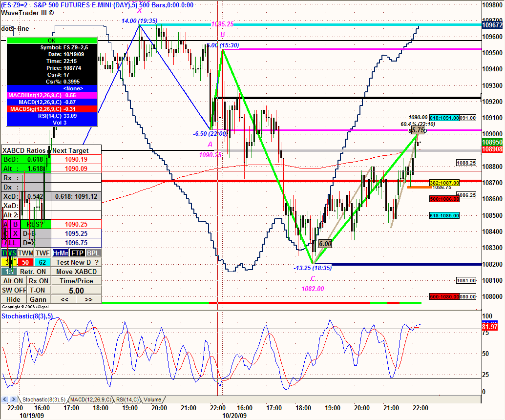This screenshot has width=505, height=420.
Task: Click Test New D=? button
Action: [x=77, y=262]
